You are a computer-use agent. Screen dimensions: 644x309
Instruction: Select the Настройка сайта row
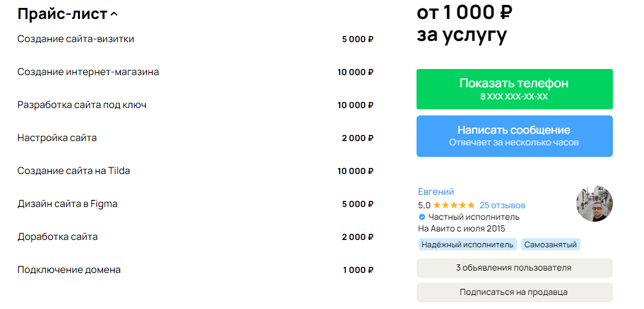[x=196, y=138]
